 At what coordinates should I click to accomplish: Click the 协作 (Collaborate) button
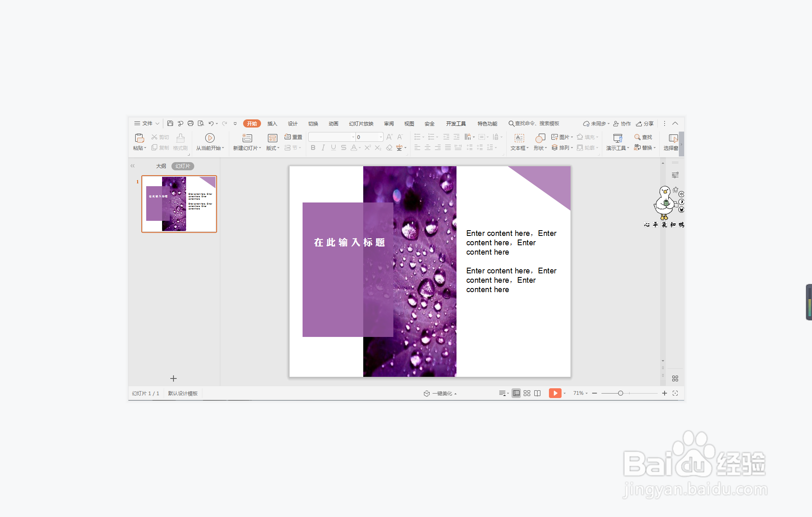622,123
